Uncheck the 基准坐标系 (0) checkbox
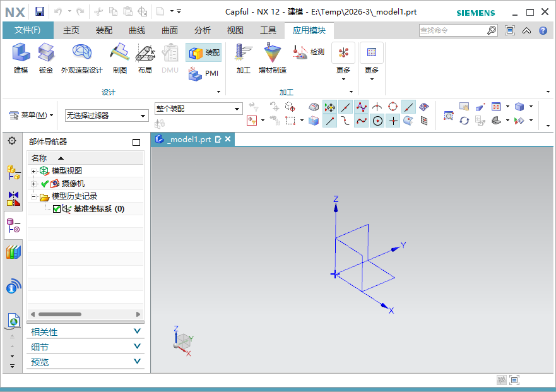The height and width of the screenshot is (392, 556). pos(57,209)
